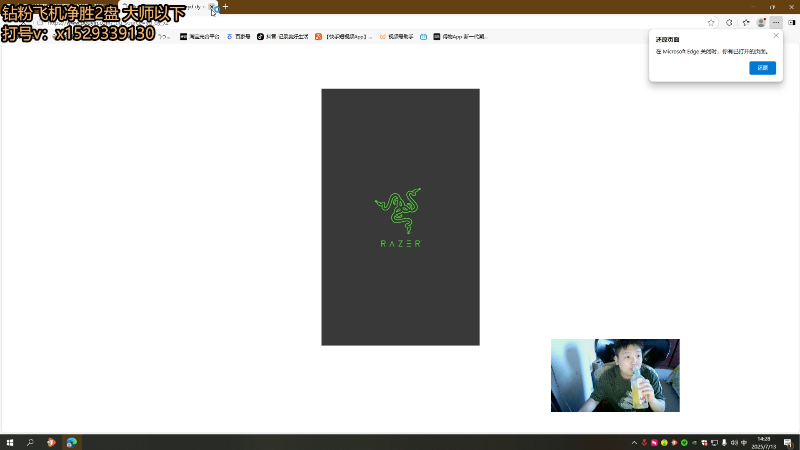The image size is (800, 450).
Task: Open the orange bird app on taskbar
Action: [x=51, y=442]
